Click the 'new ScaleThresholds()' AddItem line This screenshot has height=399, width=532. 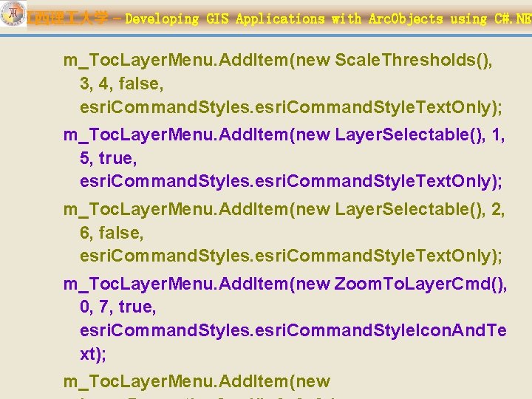point(278,61)
